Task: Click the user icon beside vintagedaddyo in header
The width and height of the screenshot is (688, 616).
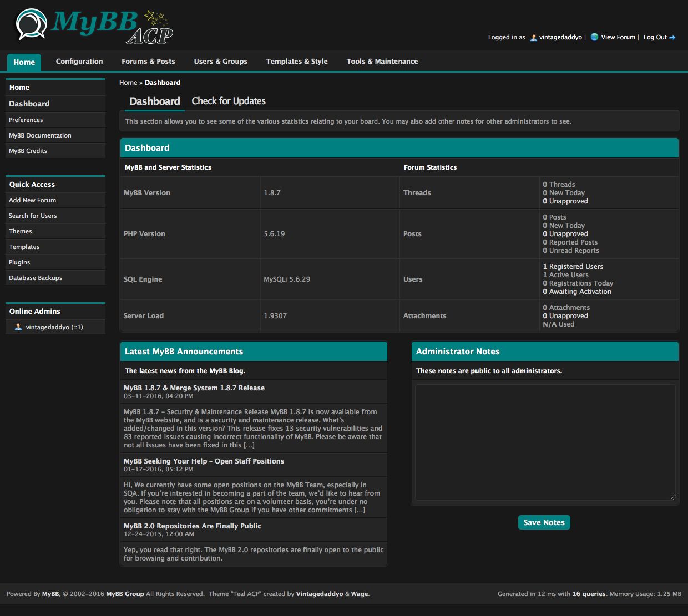Action: [x=533, y=38]
